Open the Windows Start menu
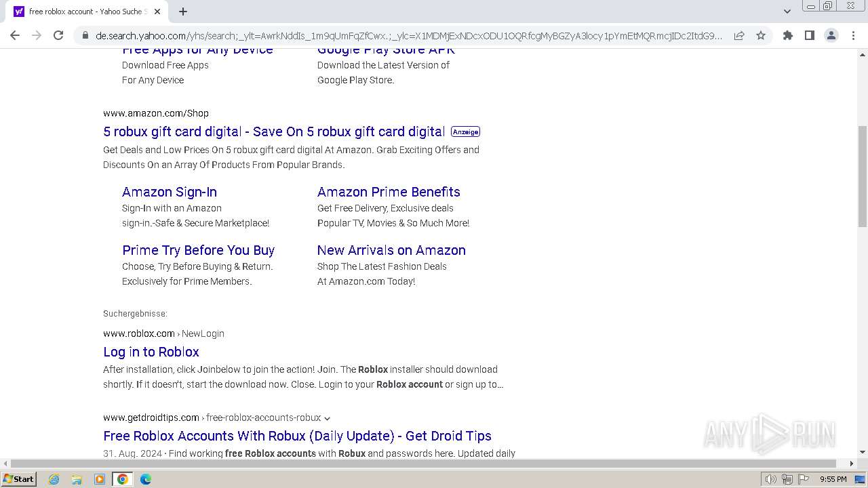The height and width of the screenshot is (488, 868). [x=18, y=479]
